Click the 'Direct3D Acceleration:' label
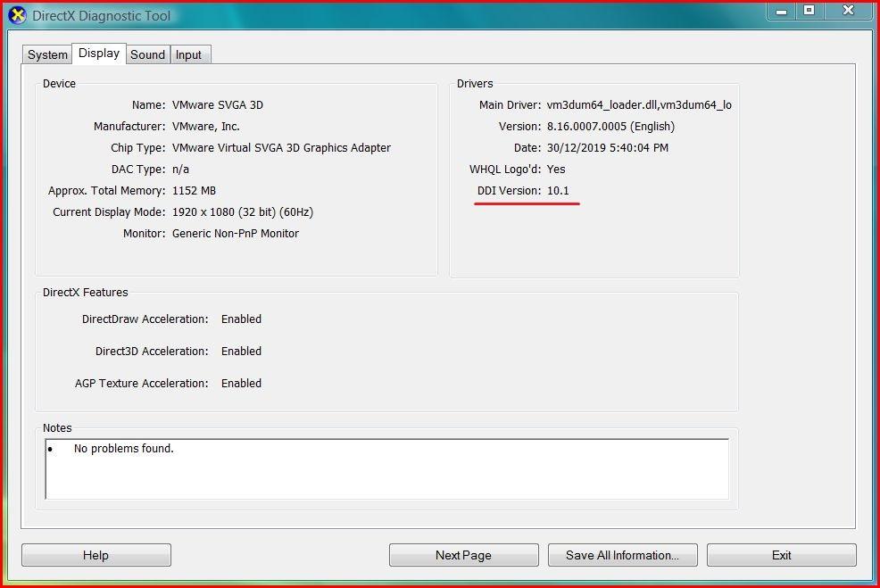The image size is (880, 588). point(152,351)
